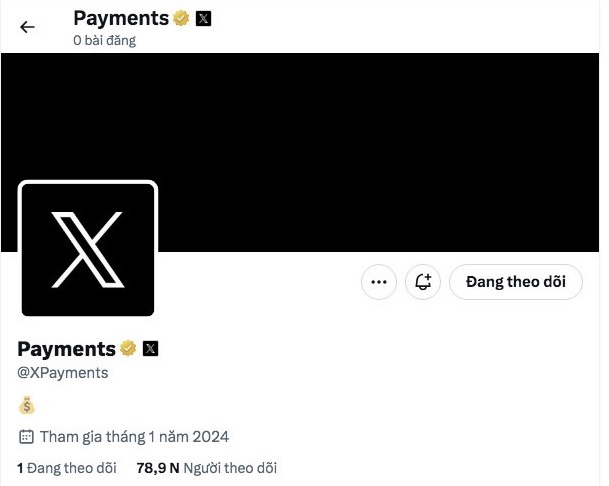Click the calendar icon by join date
The width and height of the screenshot is (609, 486).
[27, 436]
